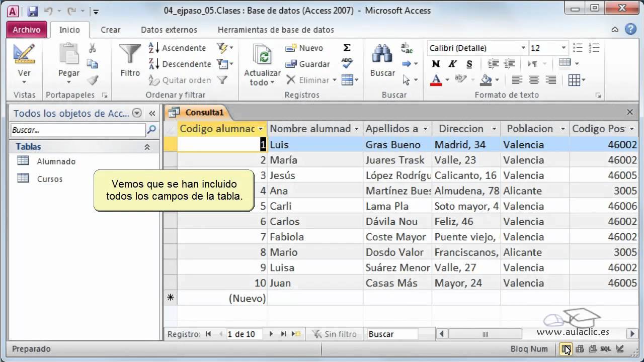The height and width of the screenshot is (362, 644).
Task: Expand the Poblacion column filter dropdown
Action: 562,129
